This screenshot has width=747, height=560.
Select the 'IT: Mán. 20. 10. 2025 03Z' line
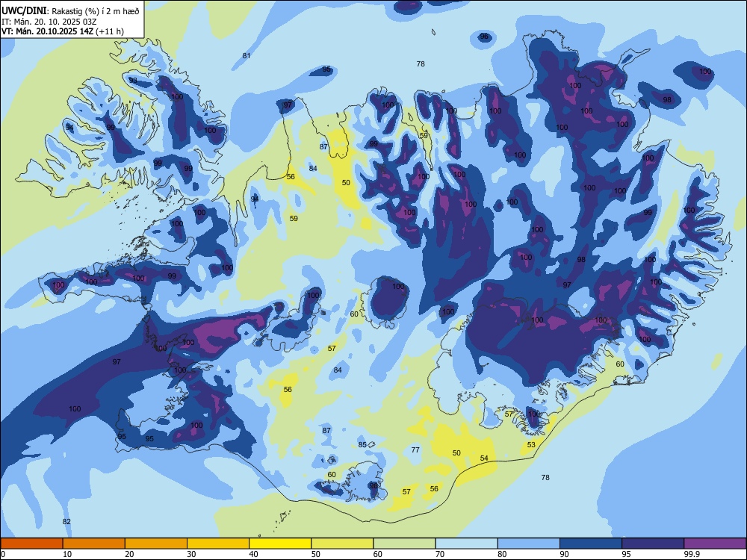(x=49, y=22)
